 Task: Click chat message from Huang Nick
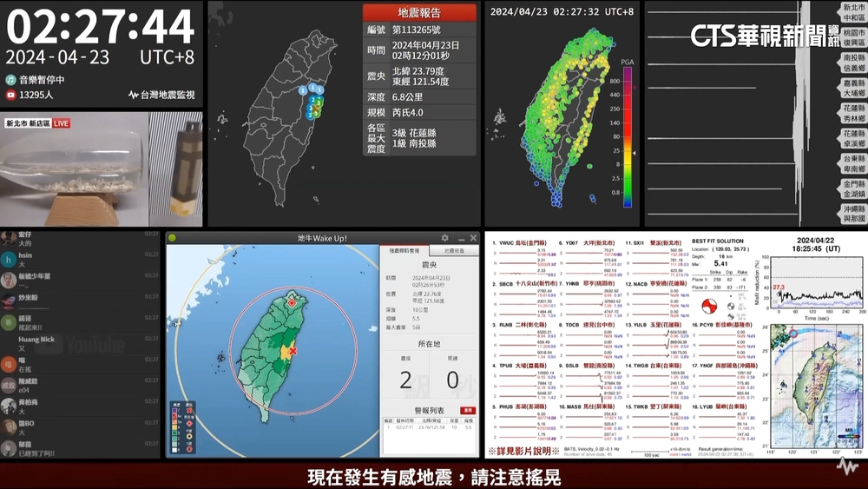click(36, 344)
